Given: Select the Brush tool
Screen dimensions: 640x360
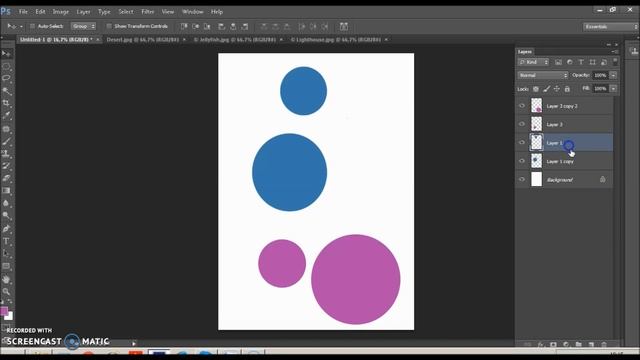Looking at the screenshot, I should coord(6,141).
